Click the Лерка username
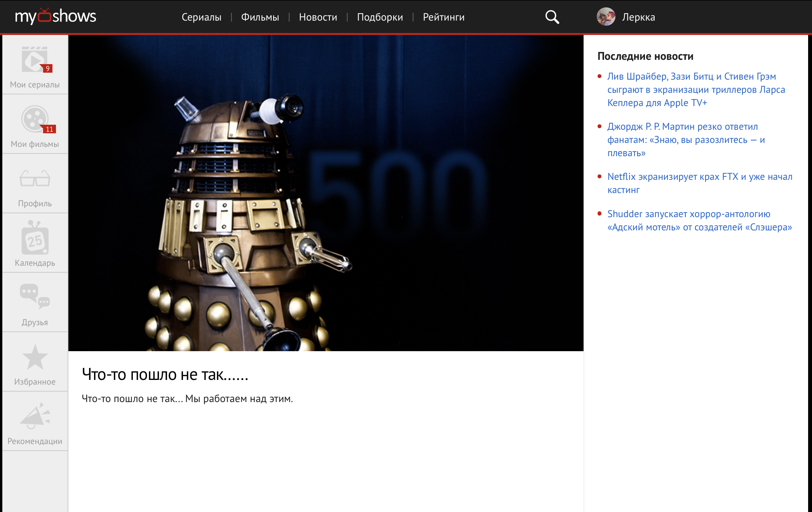This screenshot has width=812, height=512. [x=638, y=17]
